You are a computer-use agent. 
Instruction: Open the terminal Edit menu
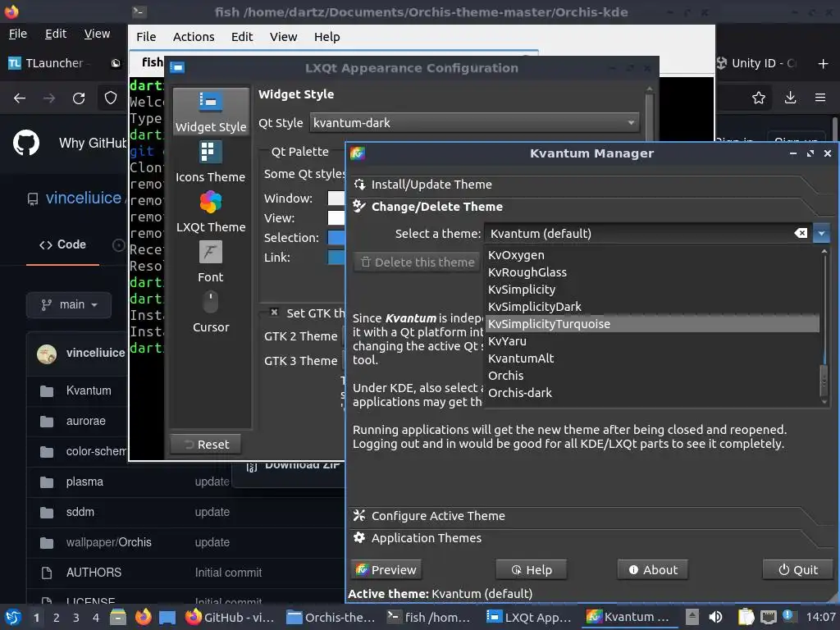242,36
